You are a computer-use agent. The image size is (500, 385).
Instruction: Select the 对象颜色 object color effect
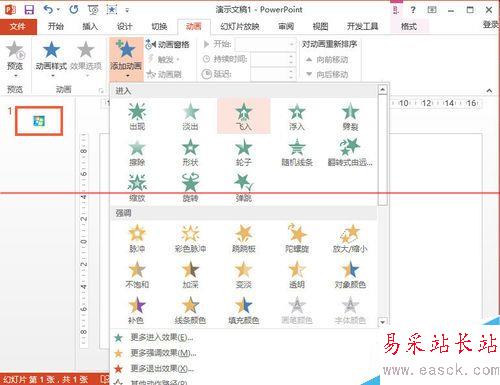pos(350,274)
